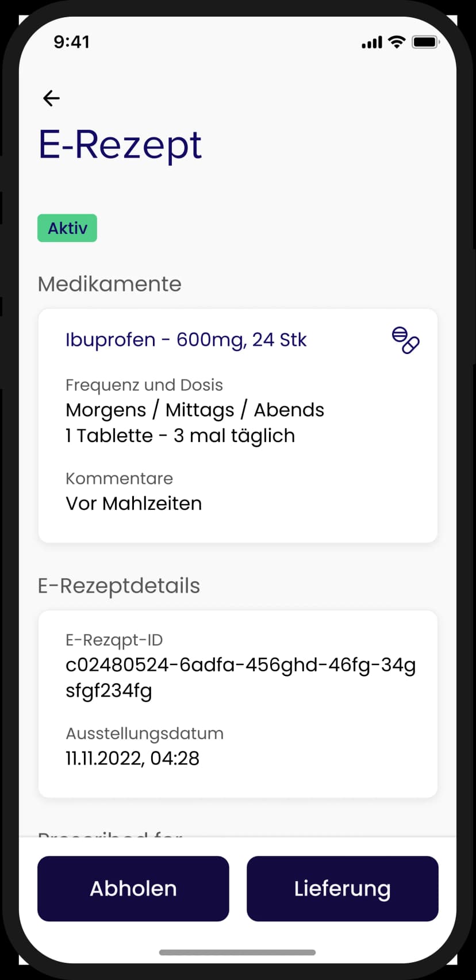Tap the Morgens / Mittags / Abends line

(x=195, y=410)
